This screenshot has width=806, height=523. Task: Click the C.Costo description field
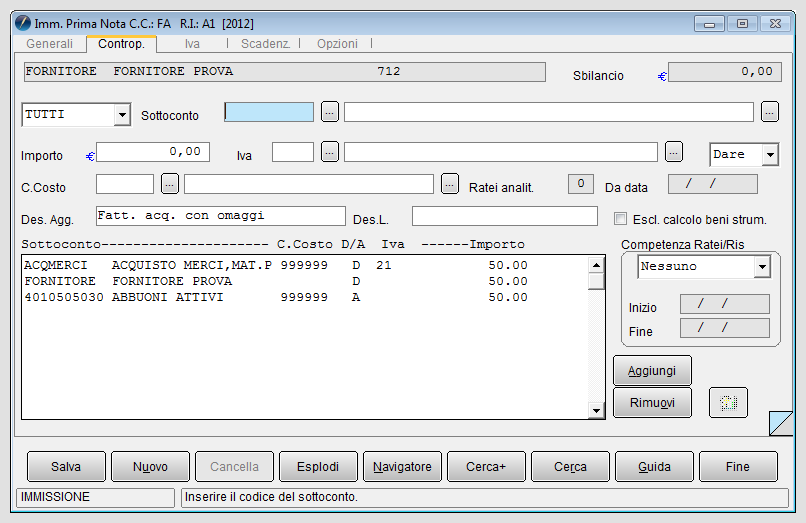309,184
